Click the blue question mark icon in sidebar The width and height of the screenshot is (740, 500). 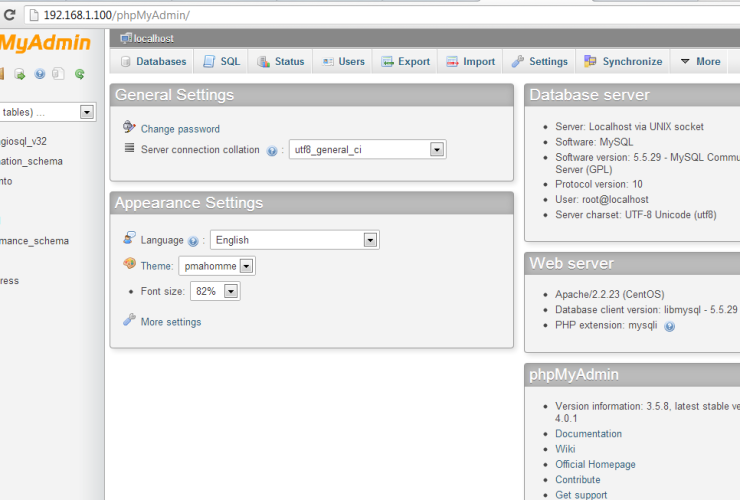pyautogui.click(x=40, y=74)
